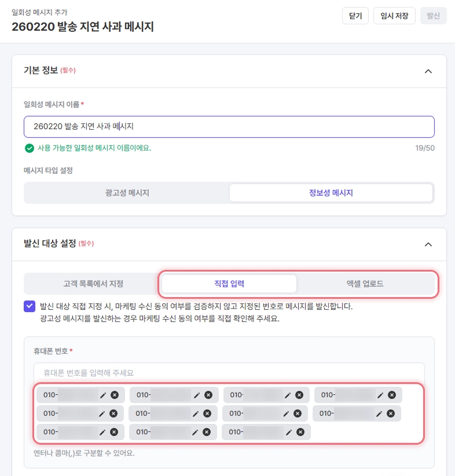Image resolution: width=455 pixels, height=476 pixels.
Task: Select 정보성 메시지 message type
Action: [x=331, y=193]
